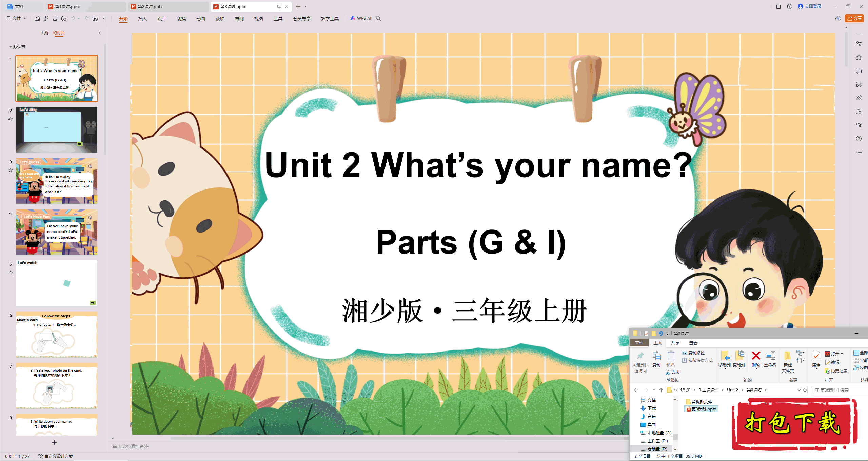
Task: Click the Print icon in quick toolbar
Action: (x=55, y=18)
